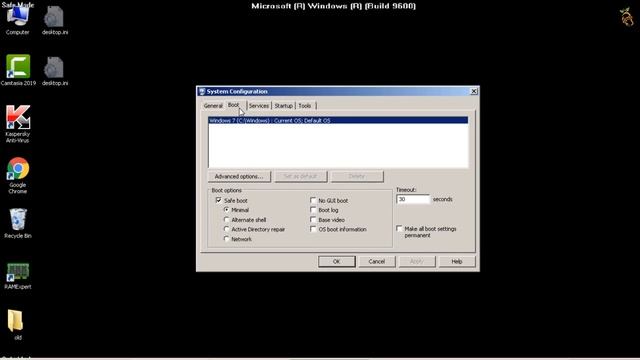Open the Startup tab
The height and width of the screenshot is (360, 640).
click(x=284, y=106)
